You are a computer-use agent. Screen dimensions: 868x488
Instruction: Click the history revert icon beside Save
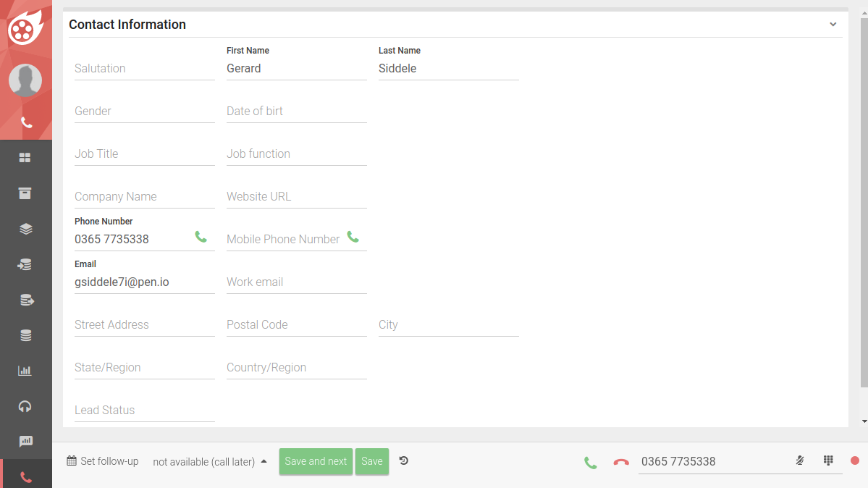[x=404, y=460]
